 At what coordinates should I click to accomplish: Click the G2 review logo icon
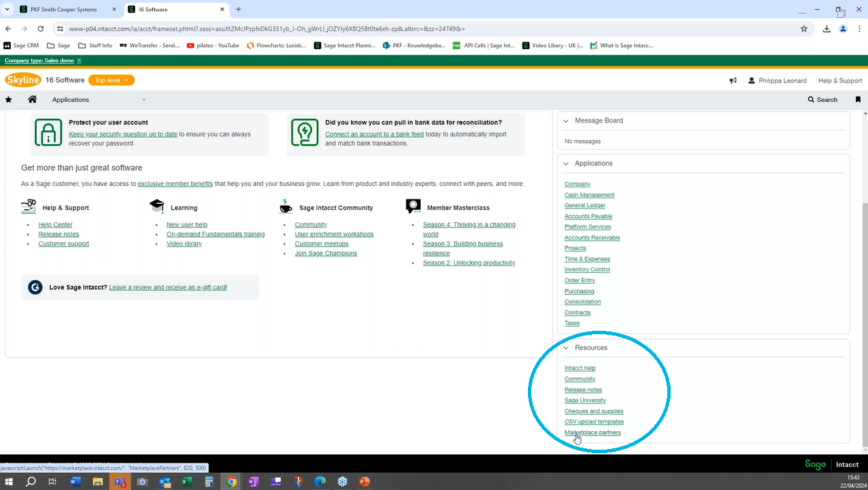click(35, 288)
